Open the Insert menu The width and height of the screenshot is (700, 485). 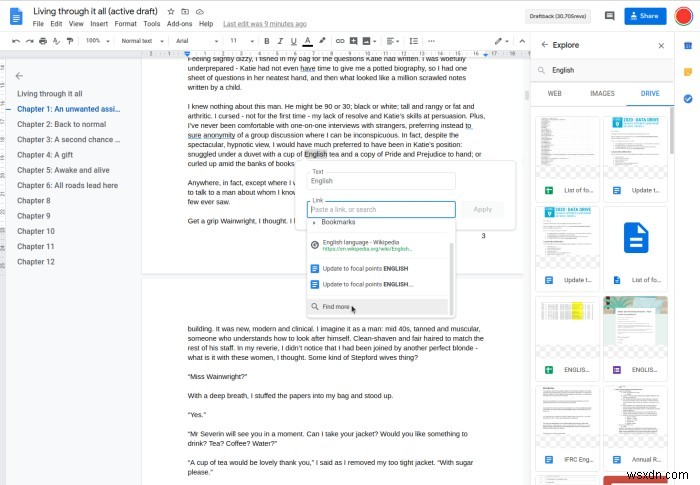(x=99, y=24)
